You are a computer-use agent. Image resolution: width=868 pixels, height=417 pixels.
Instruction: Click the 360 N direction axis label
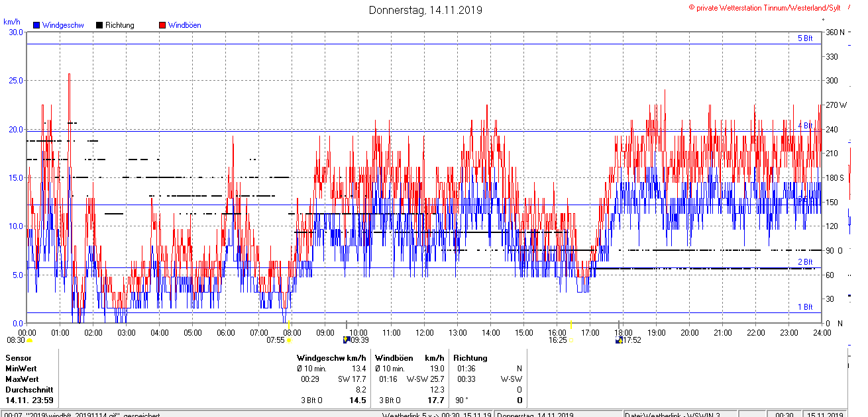pos(835,32)
